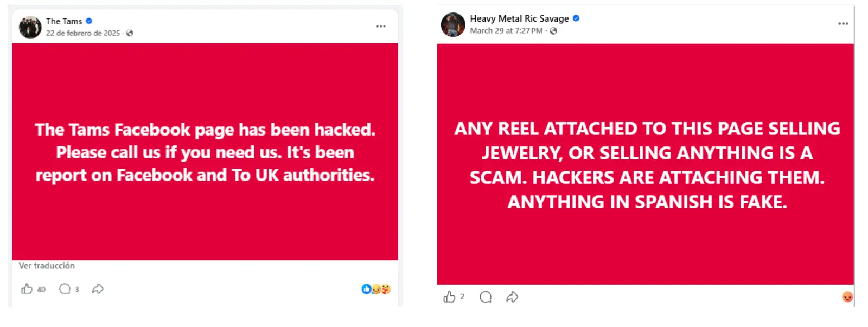
Task: Like The Tams post
Action: tap(27, 289)
